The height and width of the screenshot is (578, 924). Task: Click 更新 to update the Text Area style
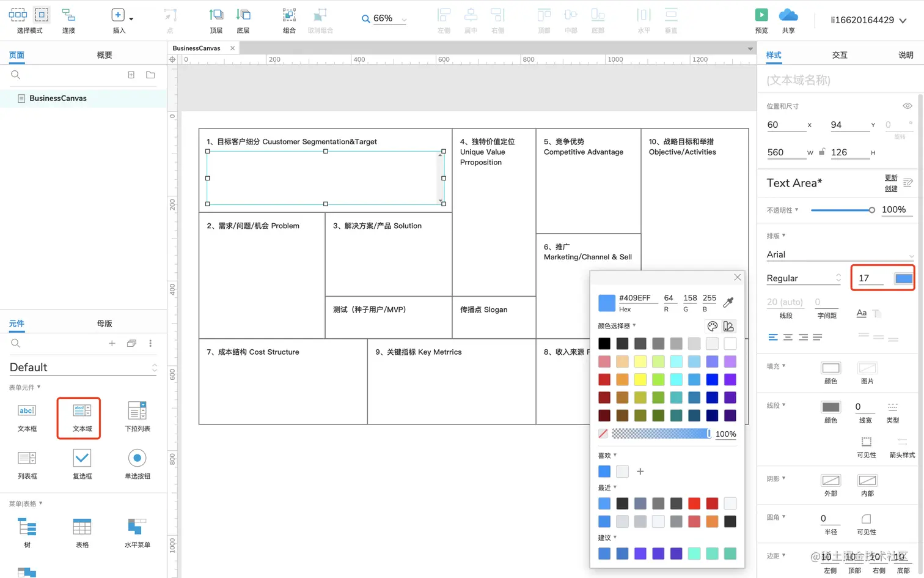[891, 177]
